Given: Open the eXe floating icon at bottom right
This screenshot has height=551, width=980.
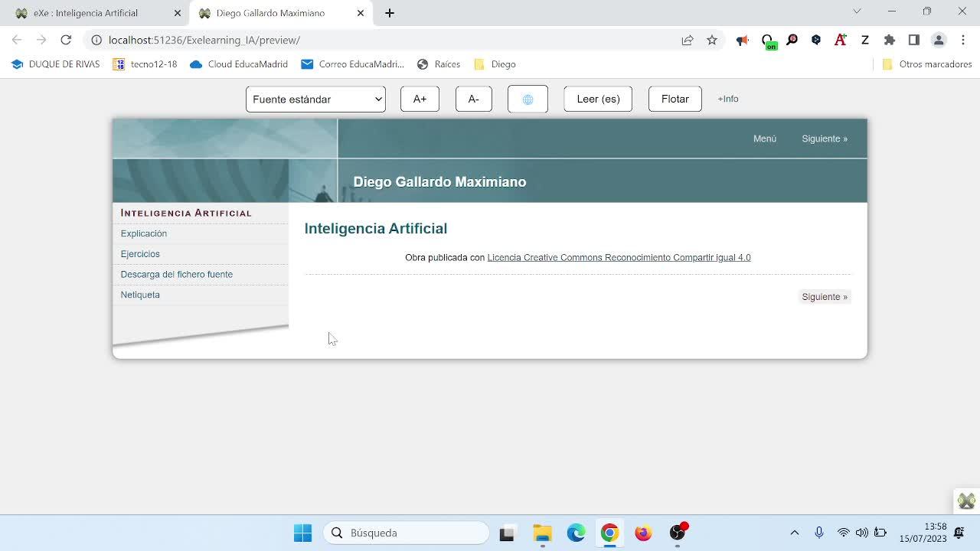Looking at the screenshot, I should point(966,501).
